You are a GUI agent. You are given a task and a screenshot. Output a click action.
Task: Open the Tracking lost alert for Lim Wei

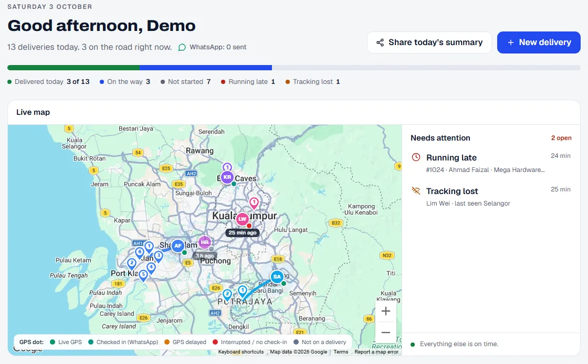pyautogui.click(x=491, y=197)
